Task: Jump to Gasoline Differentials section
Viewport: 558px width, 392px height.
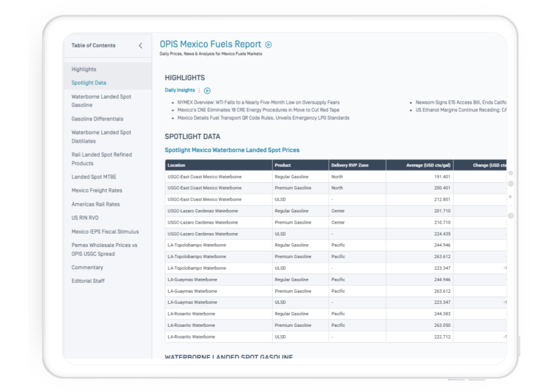Action: point(97,119)
